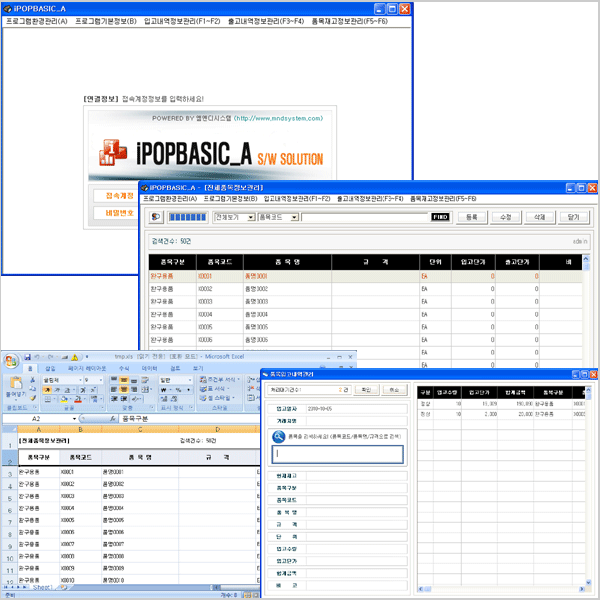Click the Paste clipboard icon in Excel
Screen dimensions: 600x600
coord(16,383)
